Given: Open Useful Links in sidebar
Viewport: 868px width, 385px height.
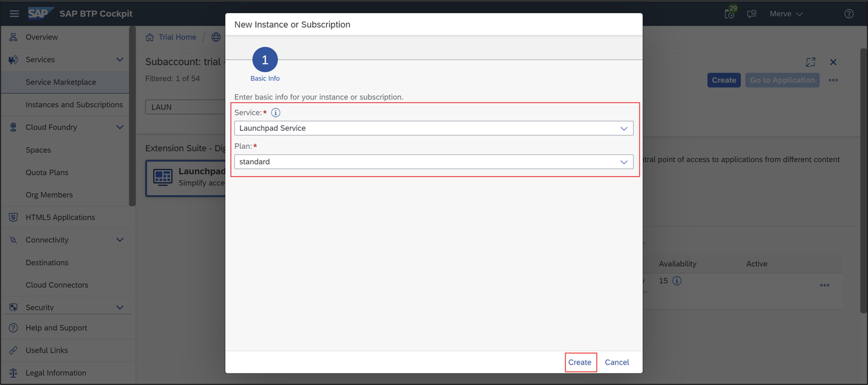Looking at the screenshot, I should tap(46, 350).
